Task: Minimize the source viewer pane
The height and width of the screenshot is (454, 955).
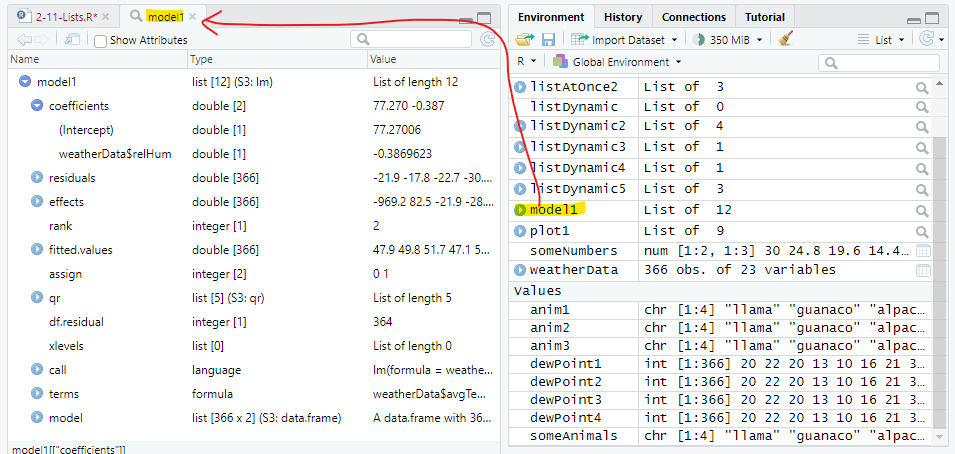Action: pyautogui.click(x=466, y=19)
